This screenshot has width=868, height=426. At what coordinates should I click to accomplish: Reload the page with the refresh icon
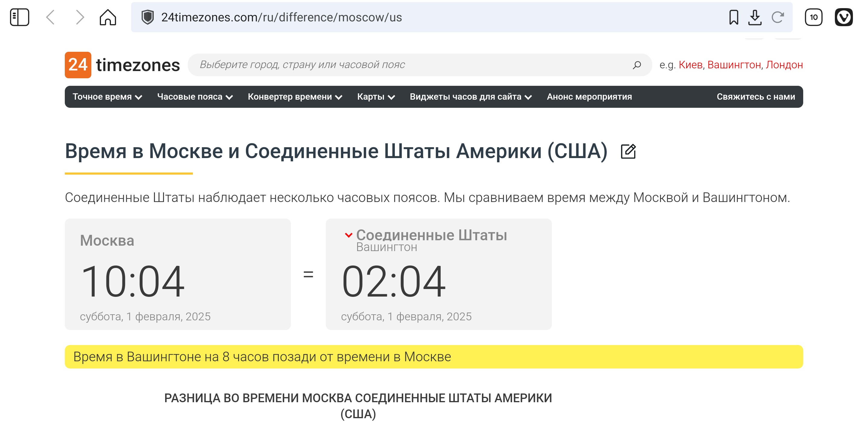778,17
